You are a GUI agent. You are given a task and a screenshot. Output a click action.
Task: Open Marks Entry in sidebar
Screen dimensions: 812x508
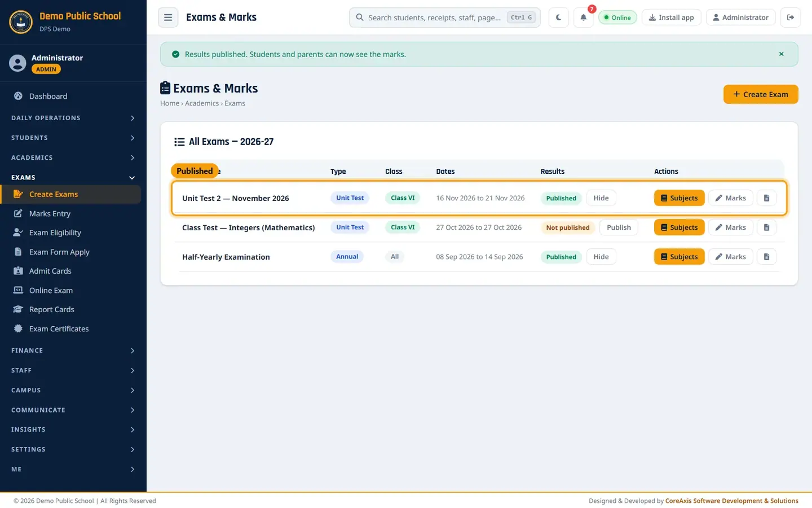point(70,213)
